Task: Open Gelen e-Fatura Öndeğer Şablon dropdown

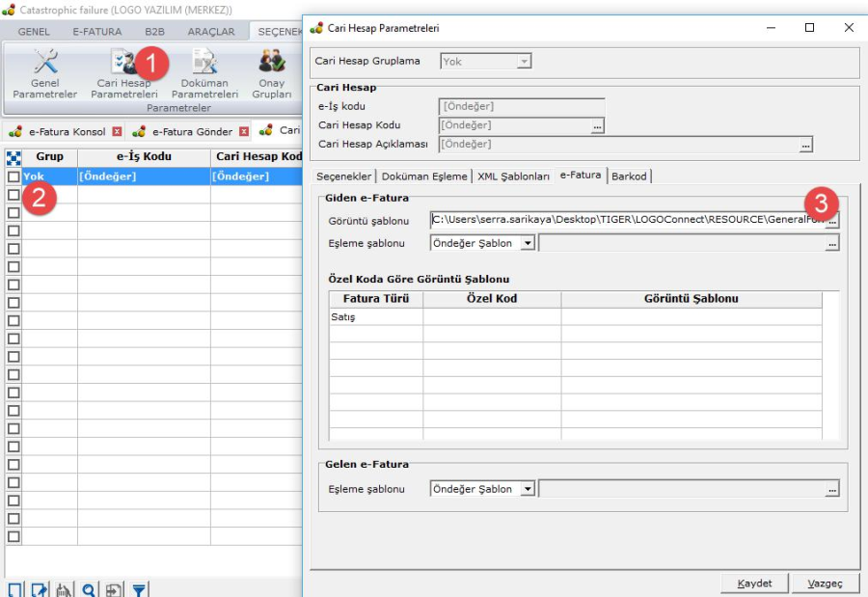Action: [528, 489]
